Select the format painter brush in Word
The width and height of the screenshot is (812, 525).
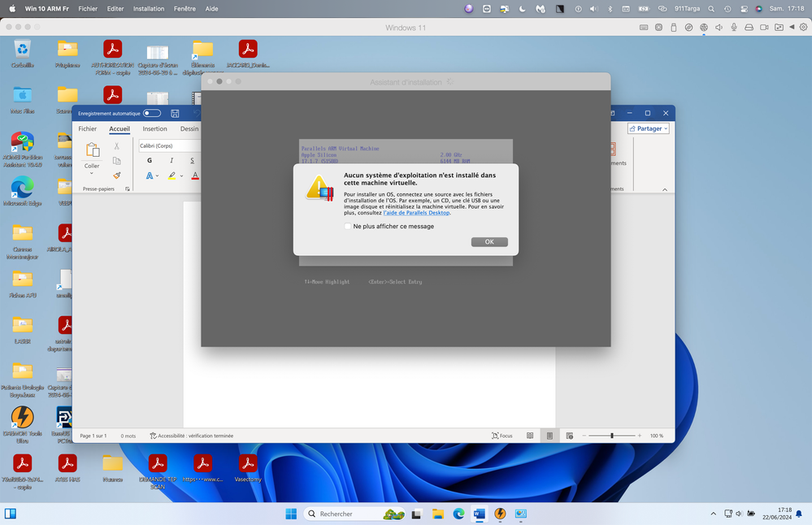click(117, 176)
